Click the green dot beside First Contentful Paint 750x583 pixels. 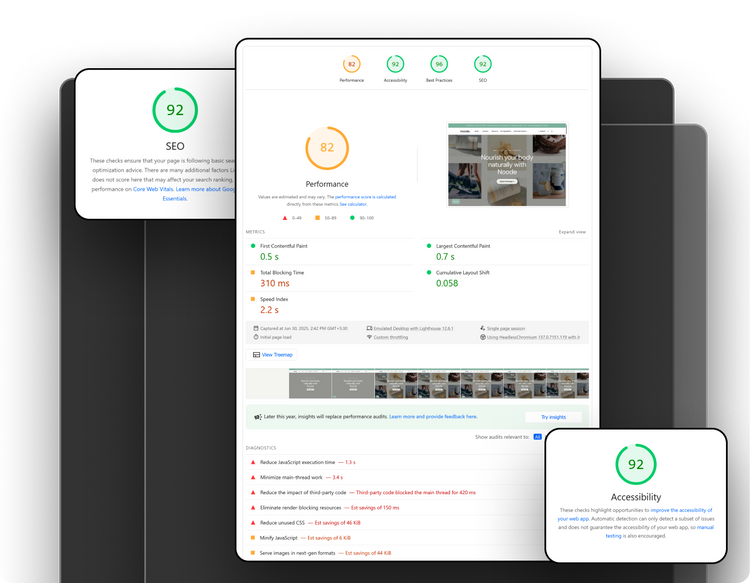point(253,246)
